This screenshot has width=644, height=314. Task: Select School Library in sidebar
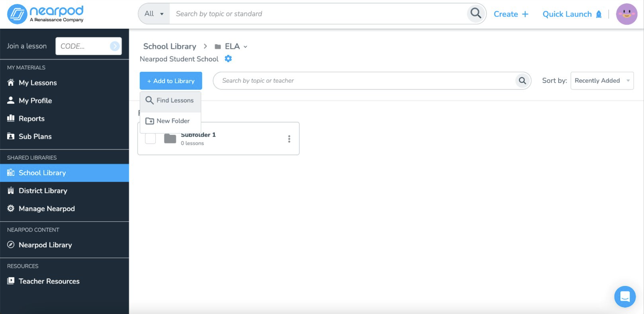[65, 173]
